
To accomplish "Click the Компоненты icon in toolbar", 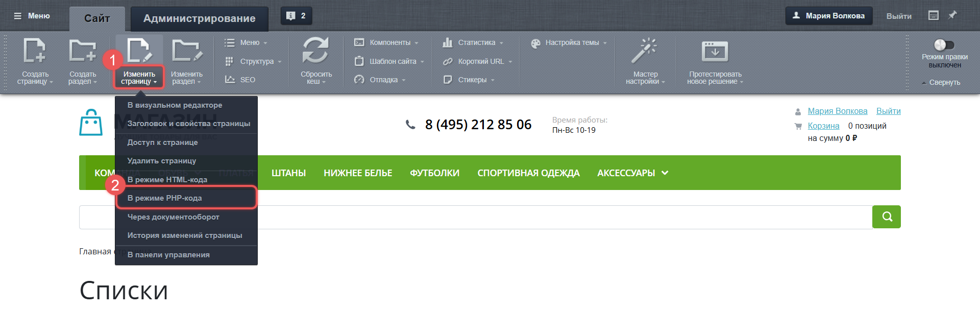I will coord(359,42).
